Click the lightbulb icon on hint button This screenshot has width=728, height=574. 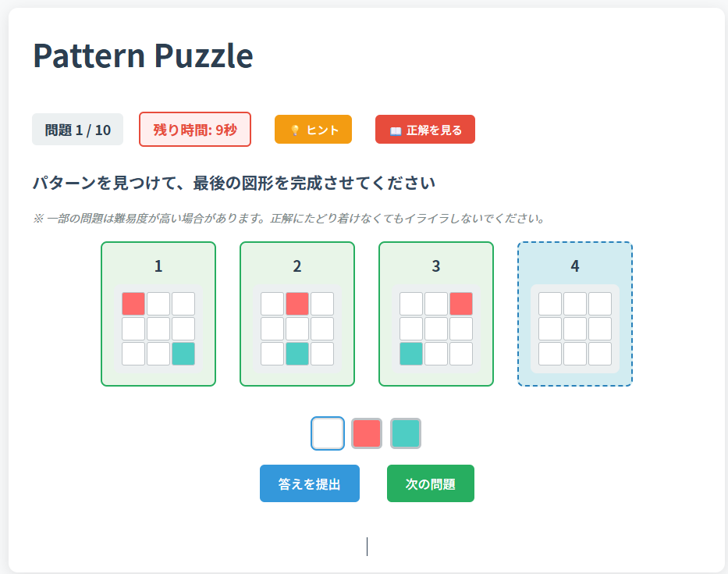coord(295,130)
